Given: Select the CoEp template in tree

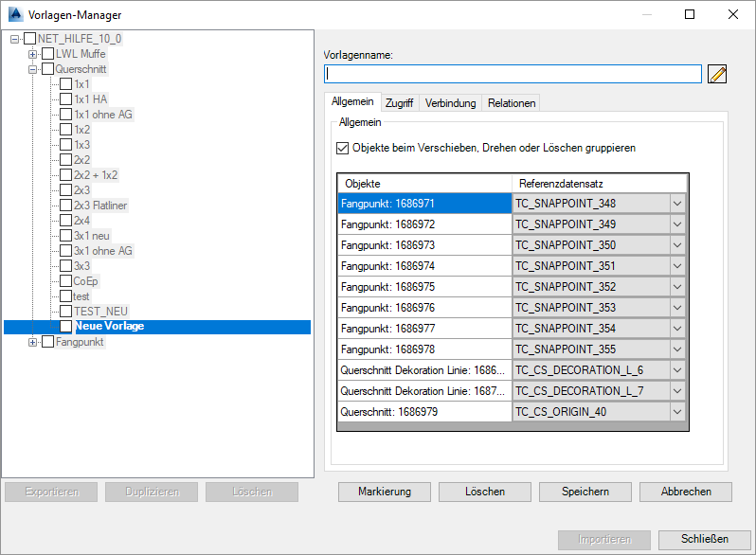Looking at the screenshot, I should point(85,281).
